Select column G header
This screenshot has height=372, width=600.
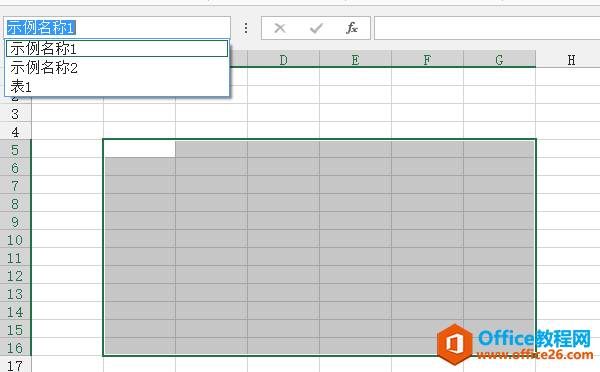click(499, 59)
